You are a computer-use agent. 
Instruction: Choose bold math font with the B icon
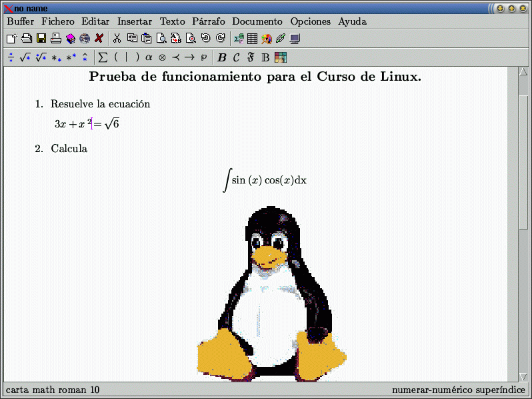click(222, 58)
